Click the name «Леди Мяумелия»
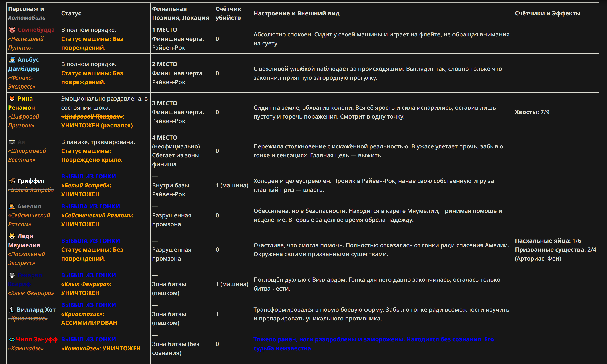This screenshot has height=364, width=607. click(24, 241)
